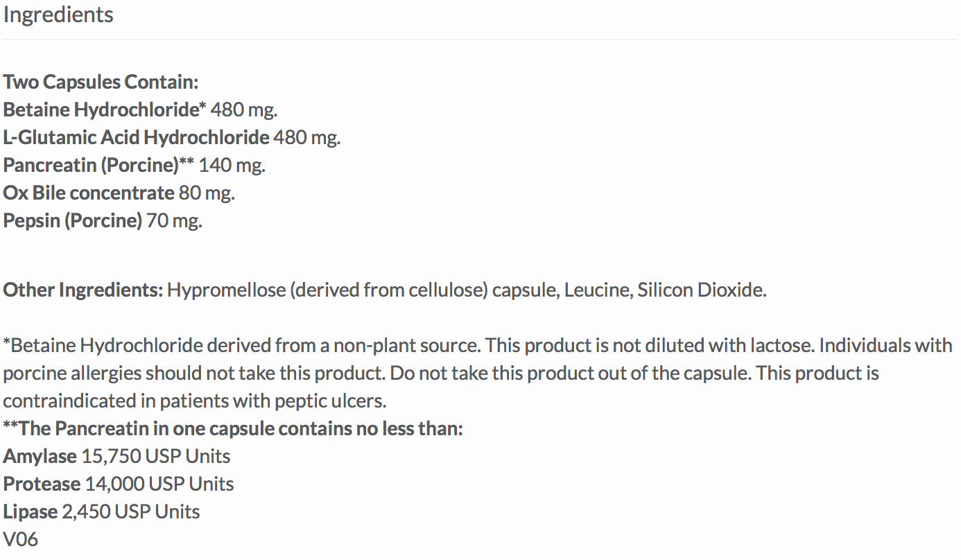Image resolution: width=961 pixels, height=560 pixels.
Task: Click the Protease 14,000 USP Units line
Action: 119,484
